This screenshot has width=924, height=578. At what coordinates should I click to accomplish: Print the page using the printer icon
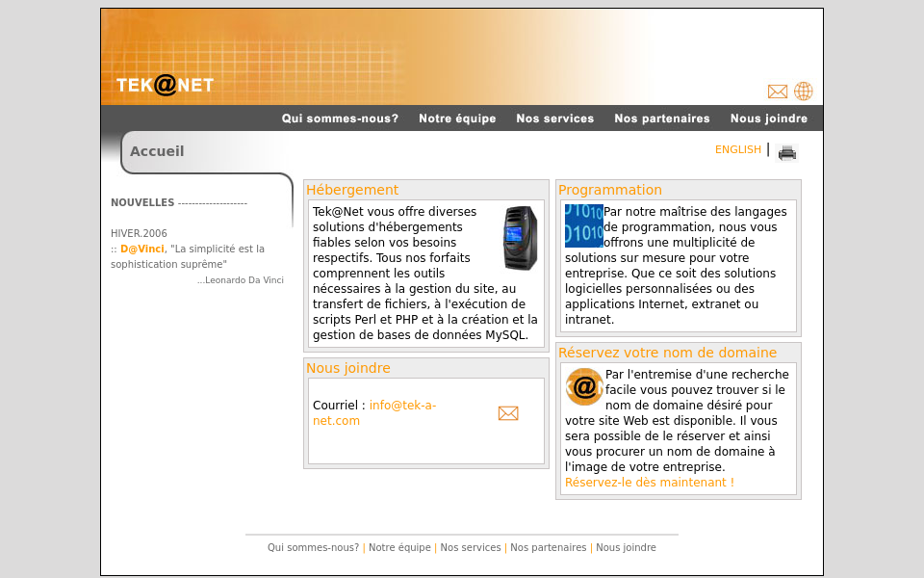point(787,151)
